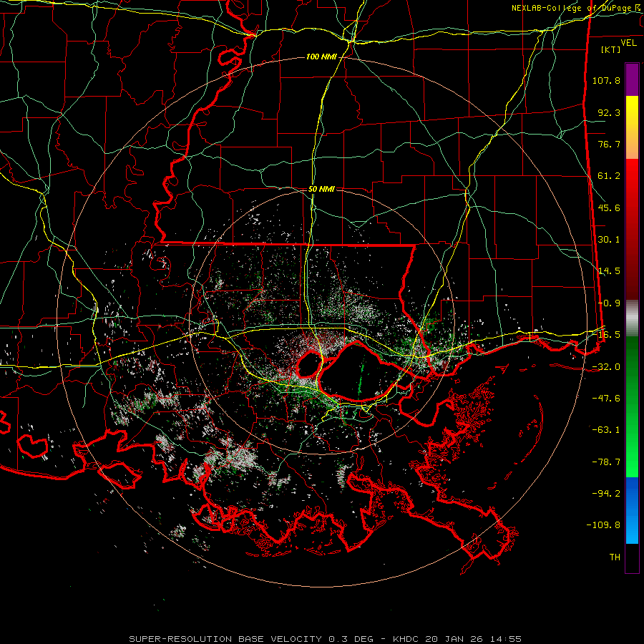Click the -109.8 legend value
The image size is (644, 644).
603,525
